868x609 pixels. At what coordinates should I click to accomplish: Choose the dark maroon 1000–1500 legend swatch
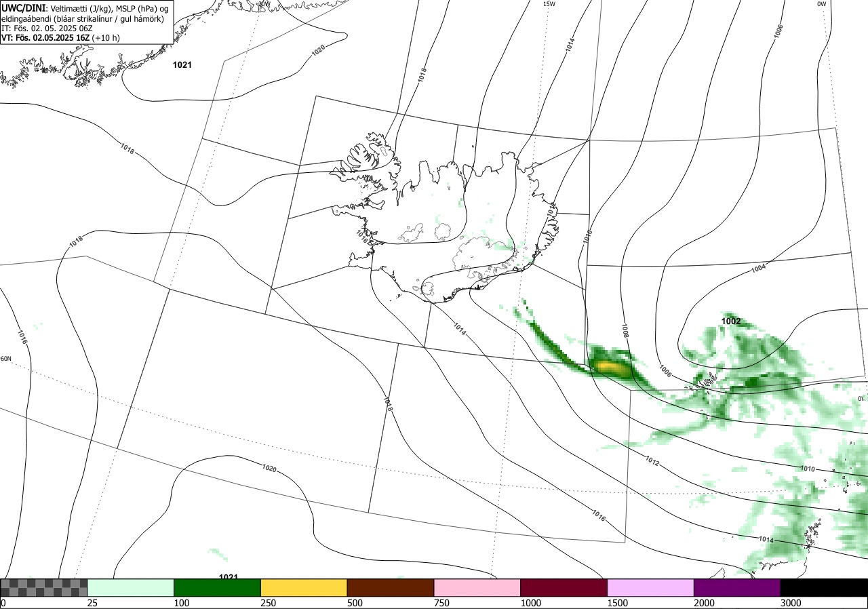pos(564,587)
